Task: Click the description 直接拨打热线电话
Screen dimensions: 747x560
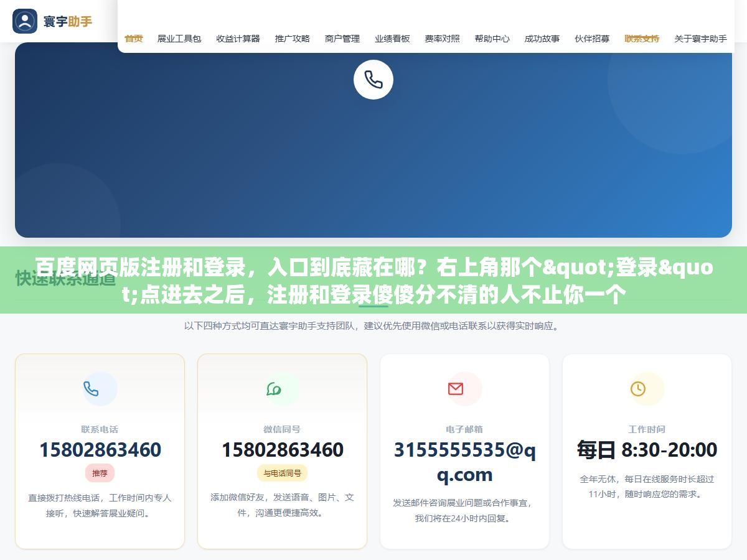Action: (100, 505)
